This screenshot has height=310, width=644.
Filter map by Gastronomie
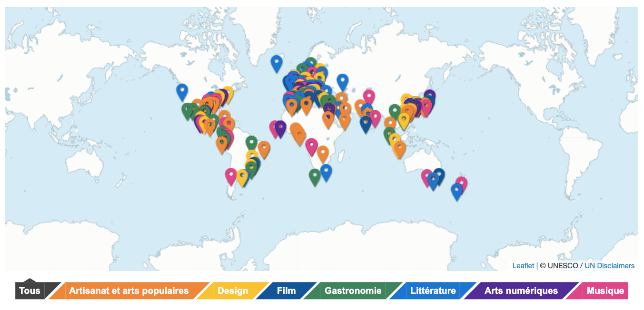pos(353,291)
